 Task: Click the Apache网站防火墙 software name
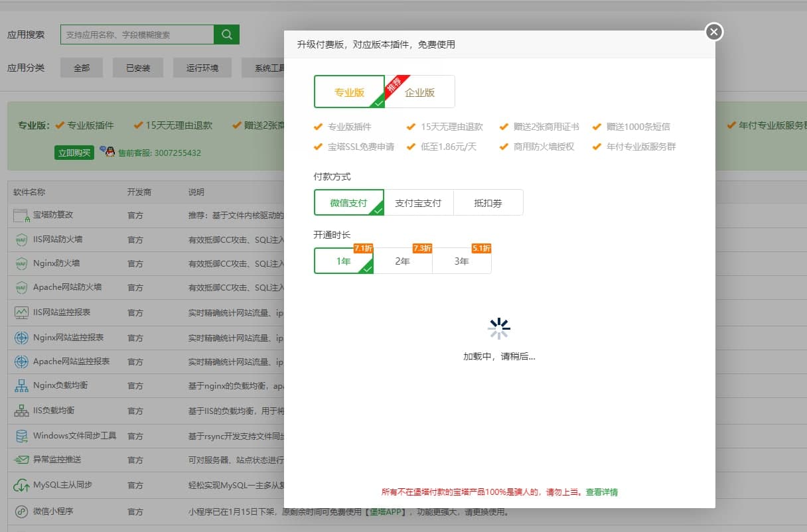pyautogui.click(x=68, y=287)
